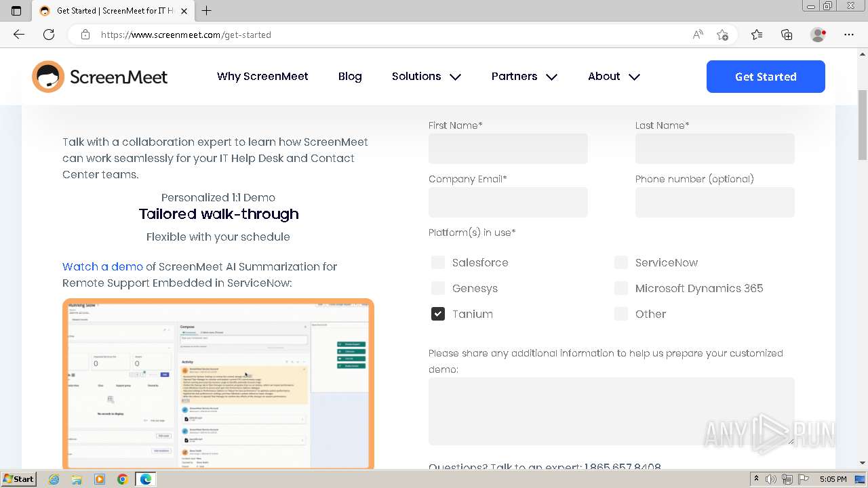Image resolution: width=868 pixels, height=488 pixels.
Task: Check the Salesforce checkbox
Action: pyautogui.click(x=438, y=262)
